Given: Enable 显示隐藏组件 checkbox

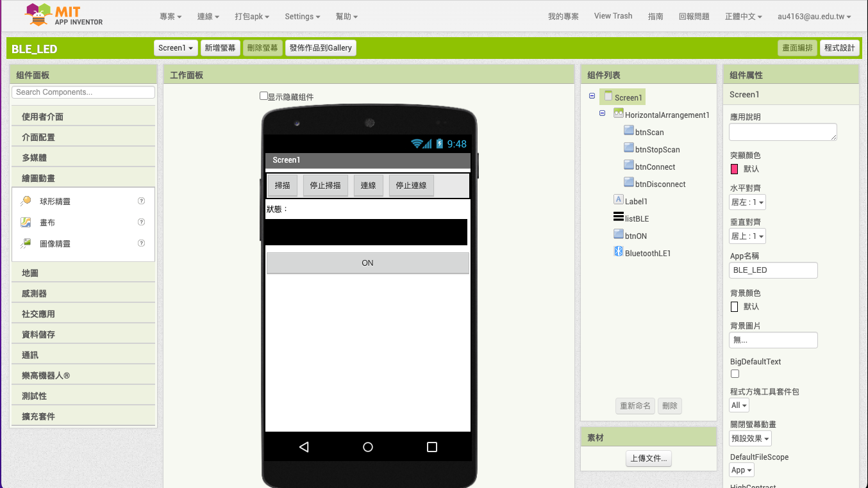Looking at the screenshot, I should pos(263,96).
